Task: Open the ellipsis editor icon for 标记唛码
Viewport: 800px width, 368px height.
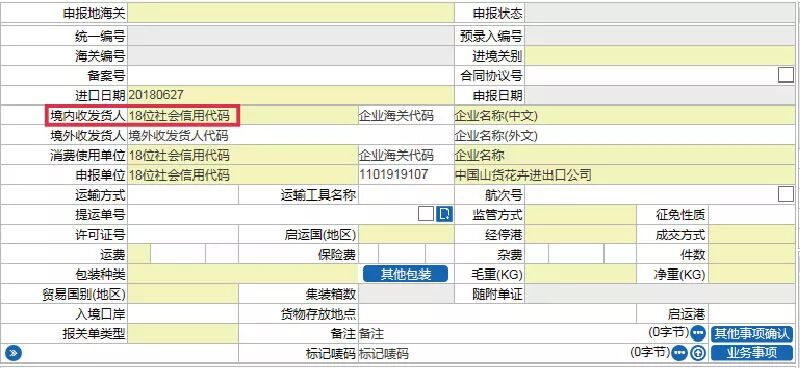Action: 679,353
